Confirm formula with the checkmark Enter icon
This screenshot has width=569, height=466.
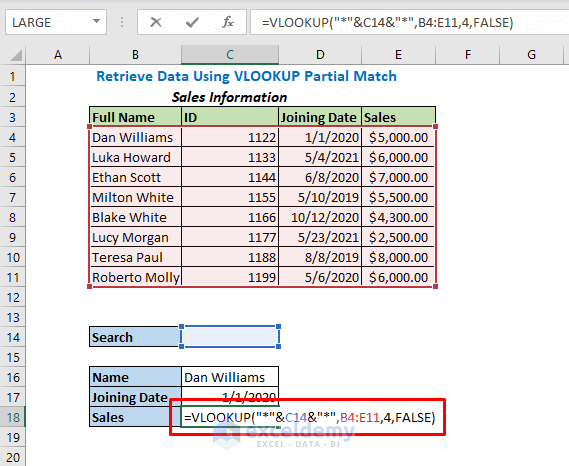coord(192,23)
